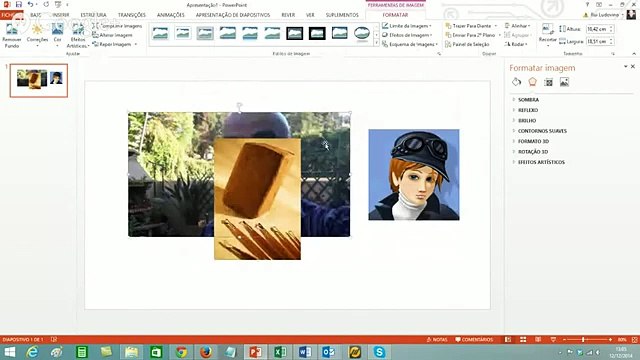Open APRESENTAÇÃO DE DIAPOSITIVOS tab

point(233,15)
